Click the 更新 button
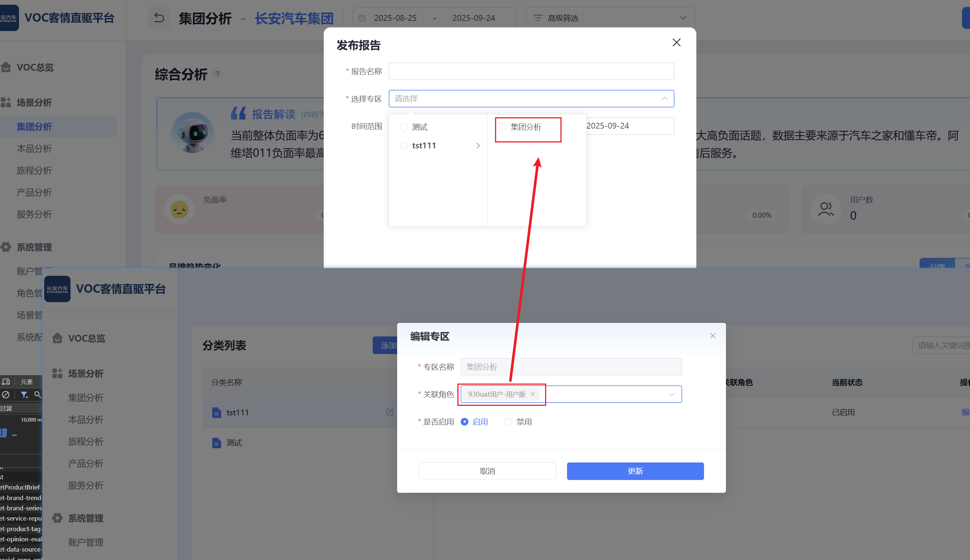The width and height of the screenshot is (970, 560). point(635,471)
